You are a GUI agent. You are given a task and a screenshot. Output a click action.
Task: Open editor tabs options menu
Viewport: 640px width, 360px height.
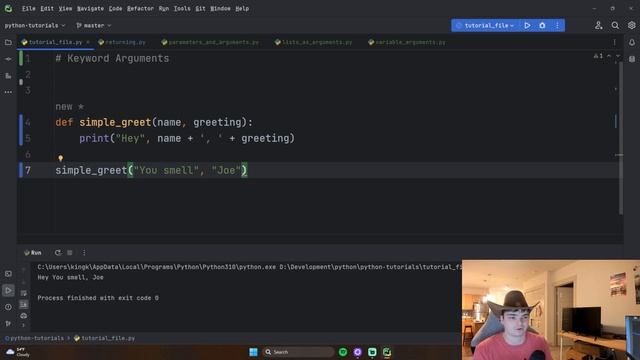[x=614, y=42]
